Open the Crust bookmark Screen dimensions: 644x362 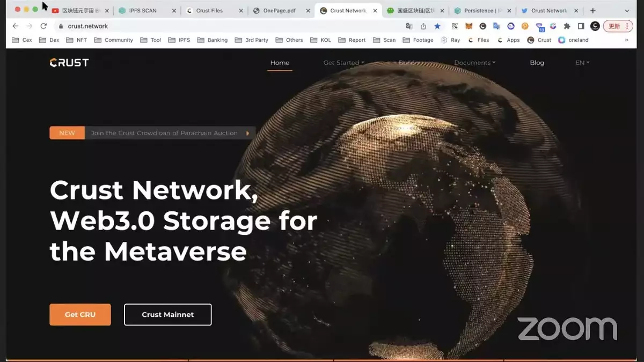click(x=539, y=40)
